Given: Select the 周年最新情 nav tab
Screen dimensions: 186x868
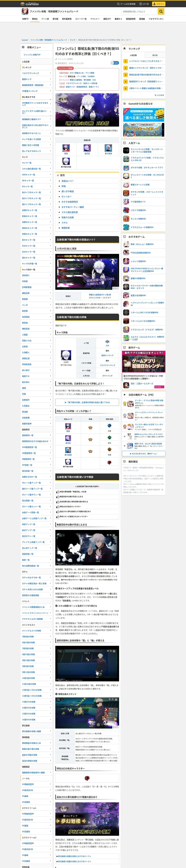Looking at the screenshot, I should [x=67, y=19].
